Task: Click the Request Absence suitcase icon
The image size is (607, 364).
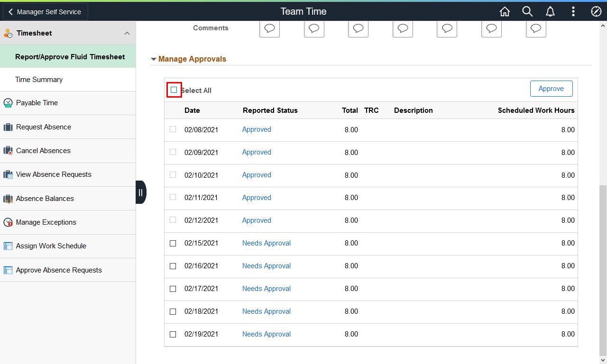Action: (8, 127)
